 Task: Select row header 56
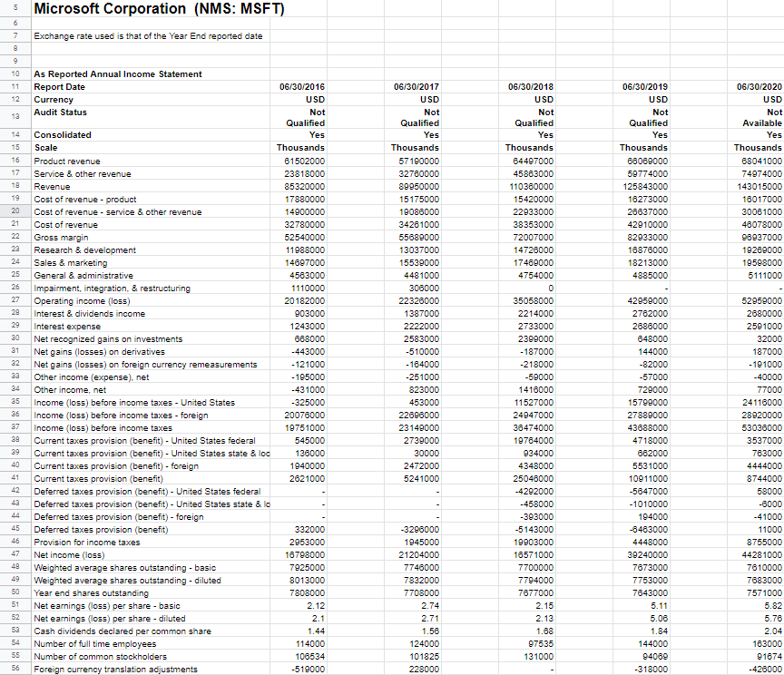click(x=16, y=669)
